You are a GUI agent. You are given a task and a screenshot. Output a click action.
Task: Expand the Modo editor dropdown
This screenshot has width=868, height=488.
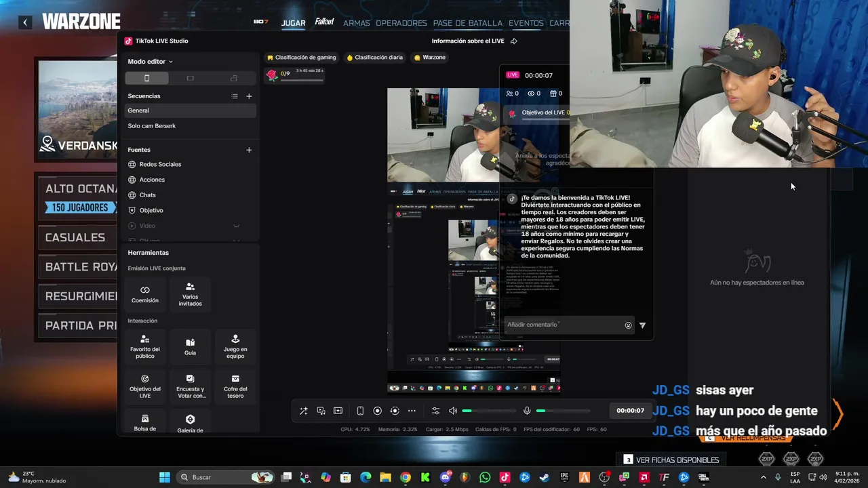[x=150, y=62]
